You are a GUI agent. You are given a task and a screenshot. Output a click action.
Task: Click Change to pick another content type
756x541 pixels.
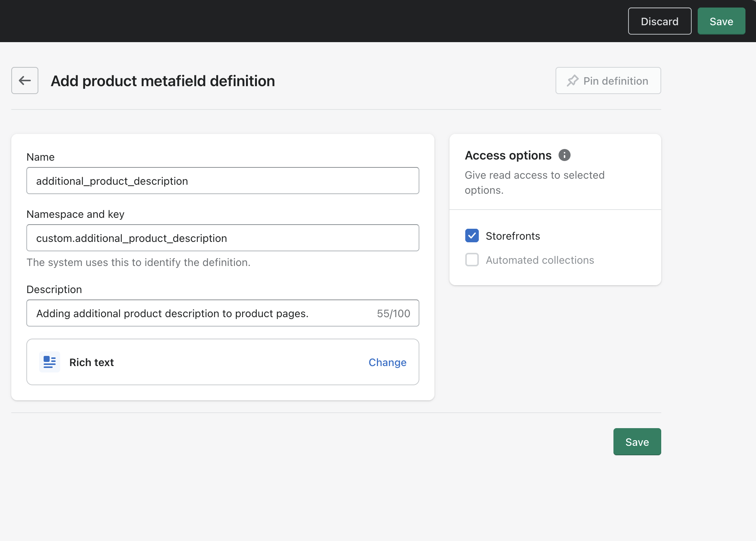387,362
